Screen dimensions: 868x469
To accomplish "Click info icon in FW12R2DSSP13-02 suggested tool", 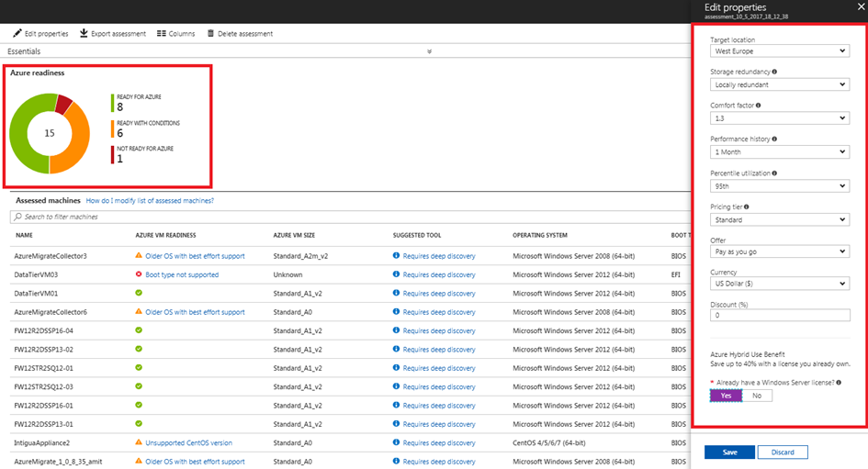I will (x=397, y=349).
